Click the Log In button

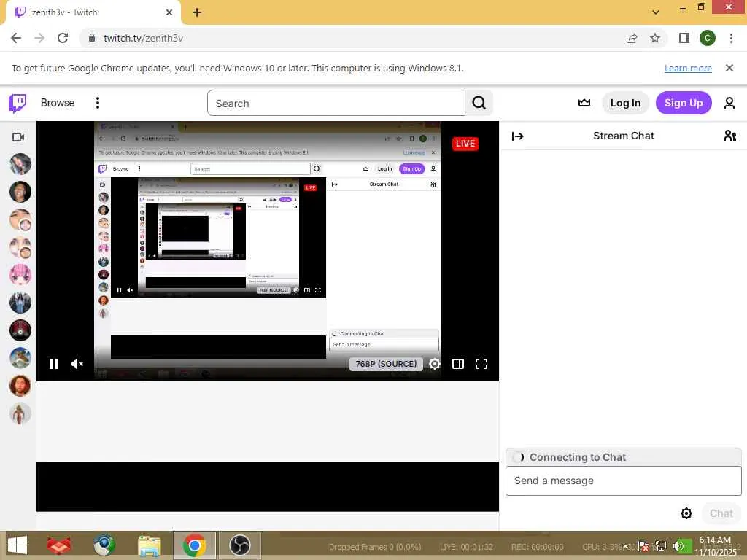(x=625, y=103)
